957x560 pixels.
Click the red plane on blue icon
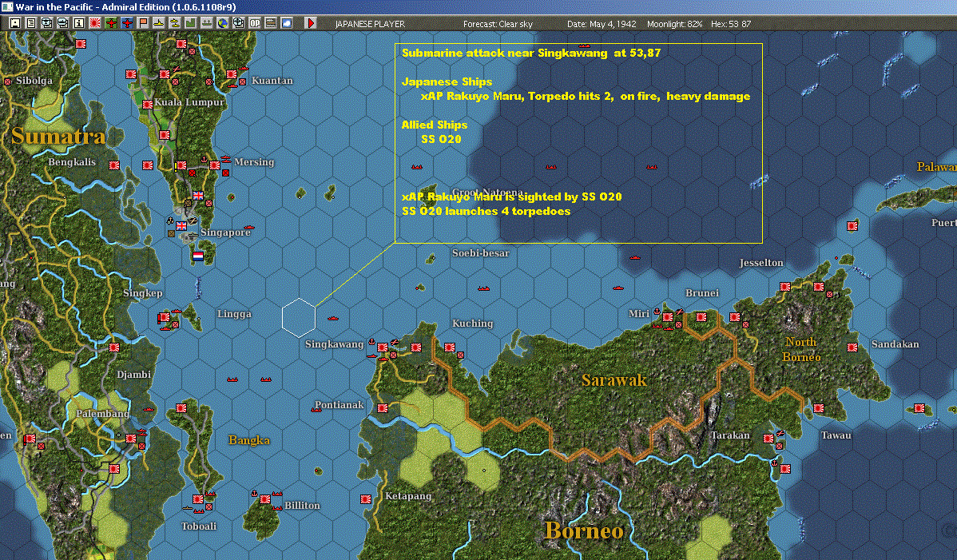click(127, 23)
